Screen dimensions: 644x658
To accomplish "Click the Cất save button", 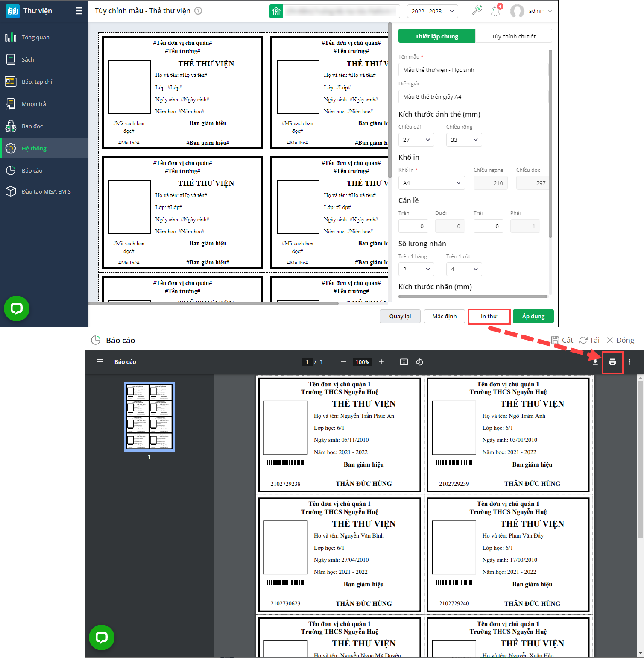I will (x=562, y=340).
